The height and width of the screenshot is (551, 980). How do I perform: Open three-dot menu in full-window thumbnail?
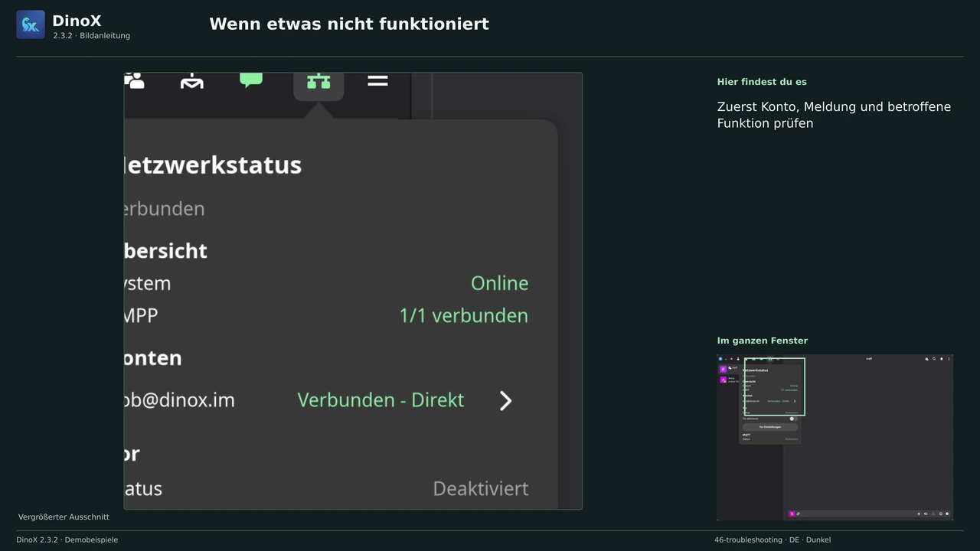click(x=949, y=359)
